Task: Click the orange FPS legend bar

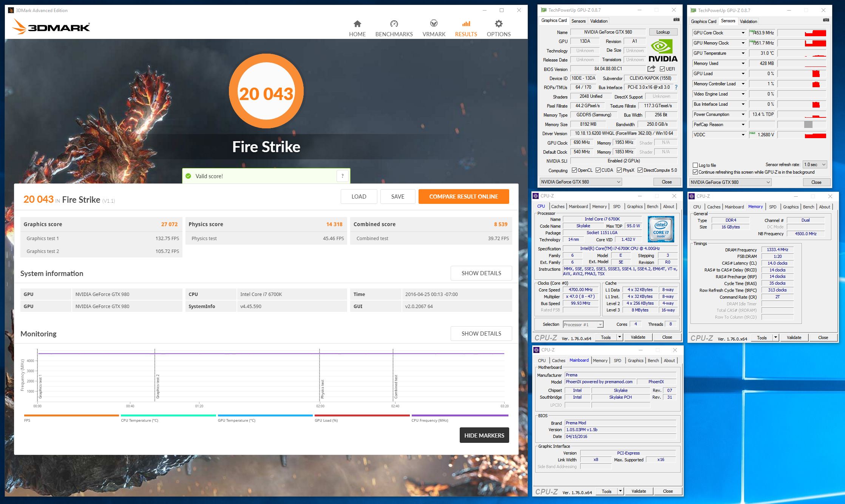Action: click(x=71, y=415)
